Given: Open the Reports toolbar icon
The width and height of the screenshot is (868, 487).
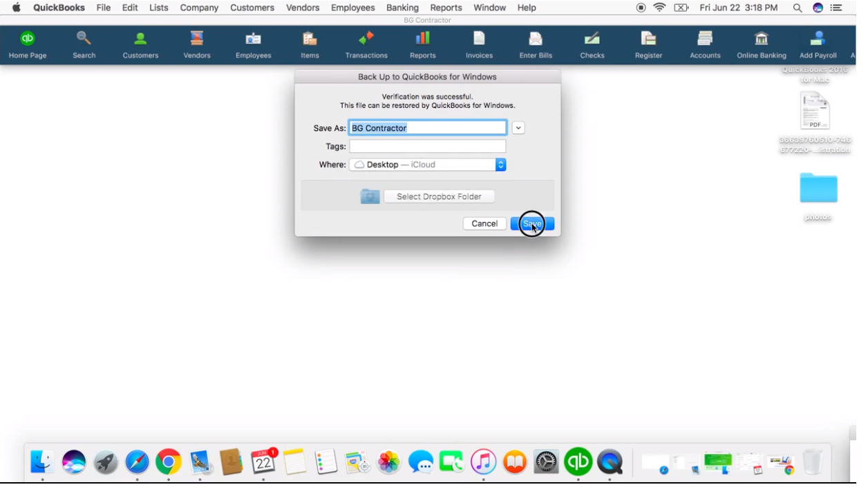Looking at the screenshot, I should (x=423, y=45).
